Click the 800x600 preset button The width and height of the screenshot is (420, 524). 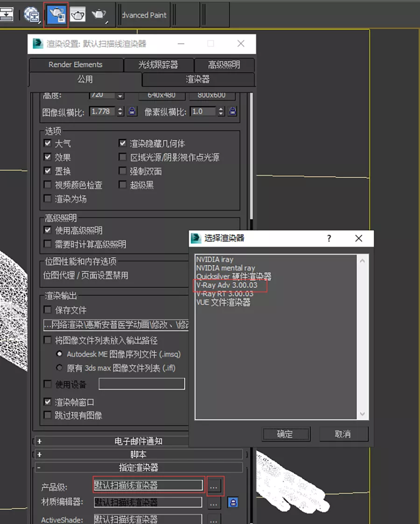tap(212, 96)
